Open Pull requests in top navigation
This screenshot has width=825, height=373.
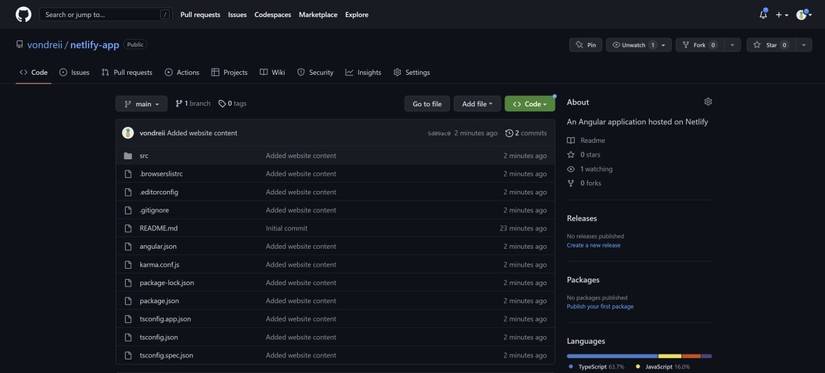tap(200, 15)
